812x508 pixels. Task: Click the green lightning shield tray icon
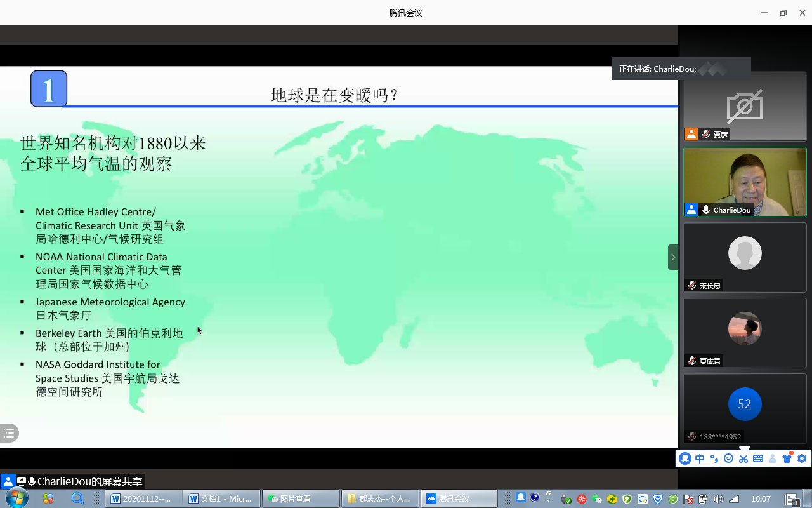627,499
